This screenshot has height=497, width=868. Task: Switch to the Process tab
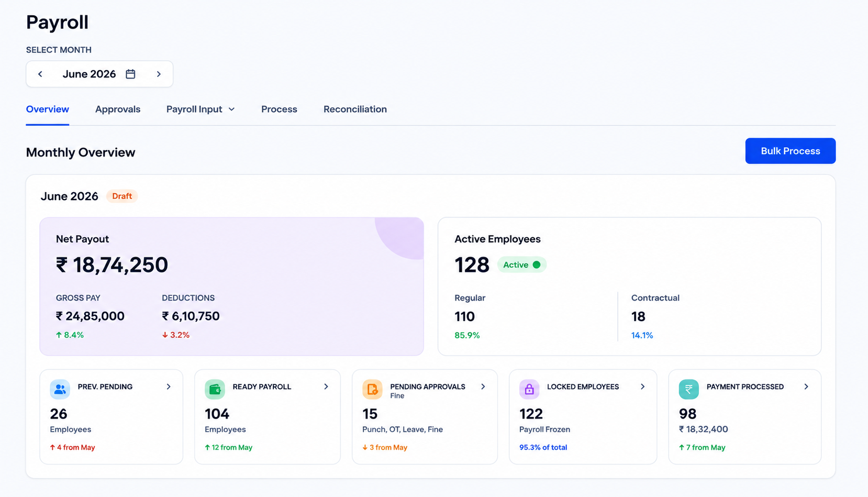point(279,109)
